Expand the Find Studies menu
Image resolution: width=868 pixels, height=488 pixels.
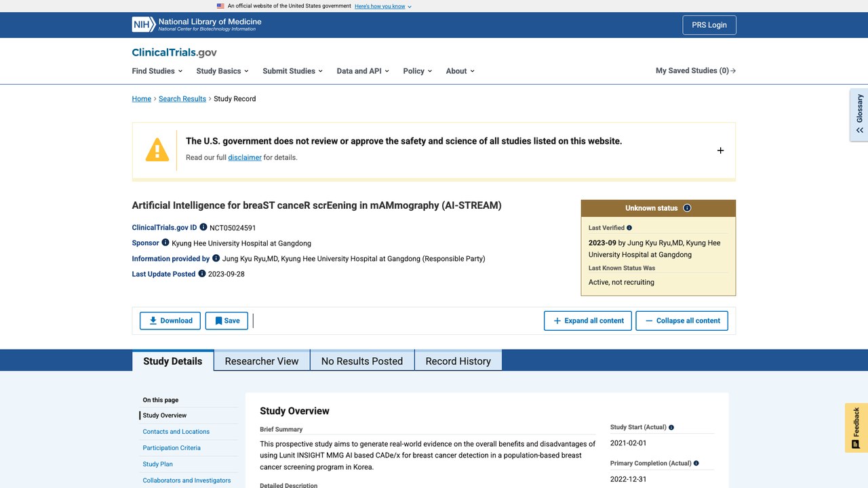(157, 70)
